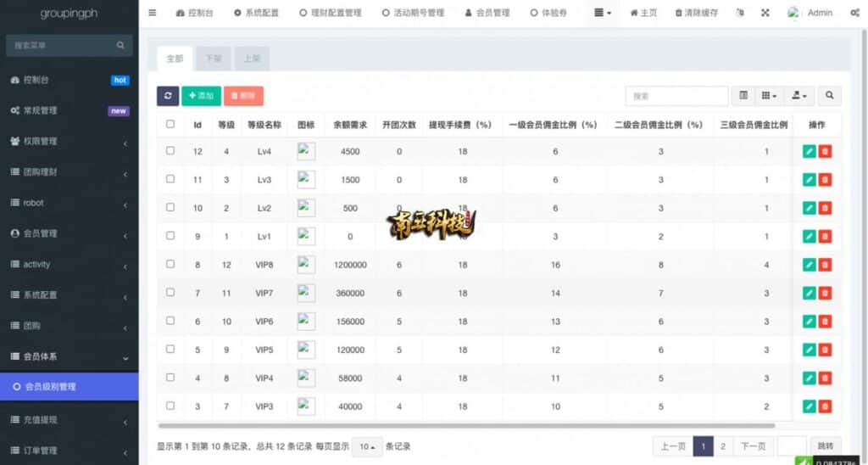Check the select-all checkbox in table header

point(170,124)
